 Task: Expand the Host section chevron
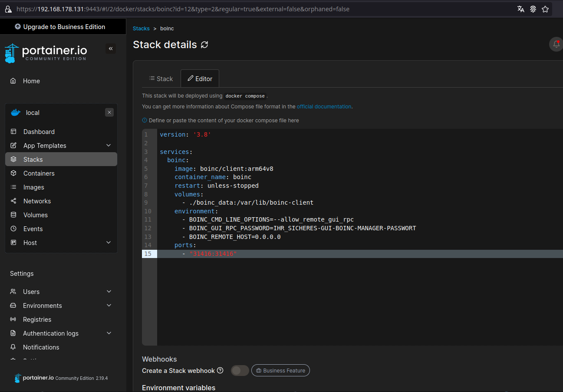coord(109,243)
